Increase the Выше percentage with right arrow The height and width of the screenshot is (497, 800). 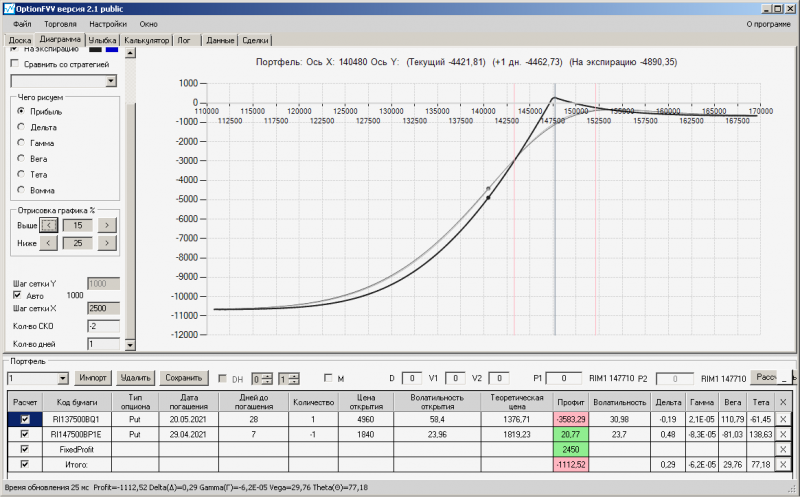click(107, 225)
